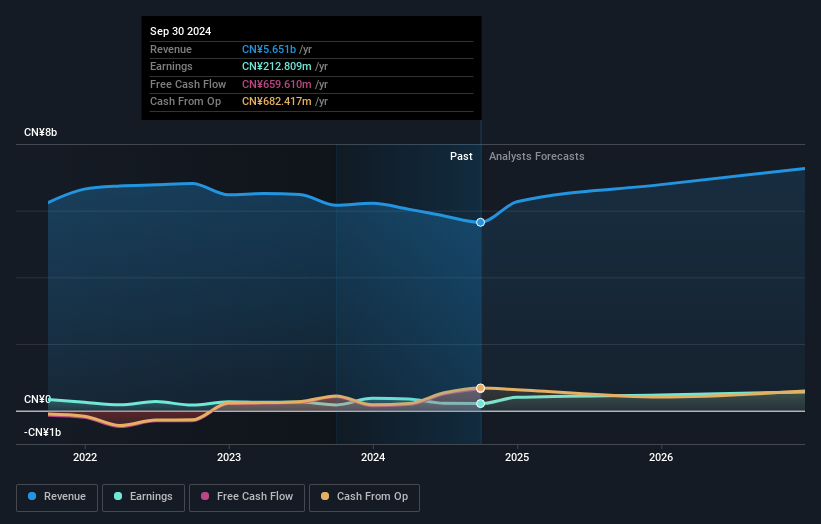The height and width of the screenshot is (524, 821).
Task: Toggle the Earnings legend button
Action: 143,497
